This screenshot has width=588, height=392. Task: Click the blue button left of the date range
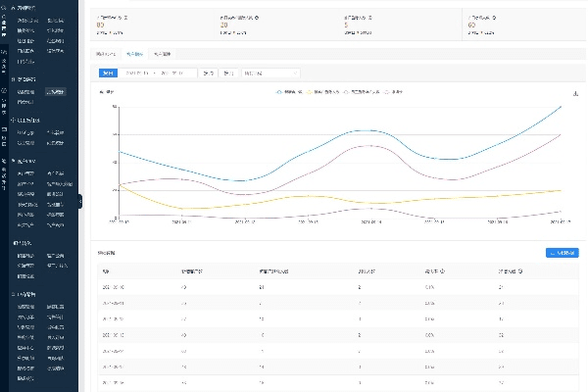[108, 72]
